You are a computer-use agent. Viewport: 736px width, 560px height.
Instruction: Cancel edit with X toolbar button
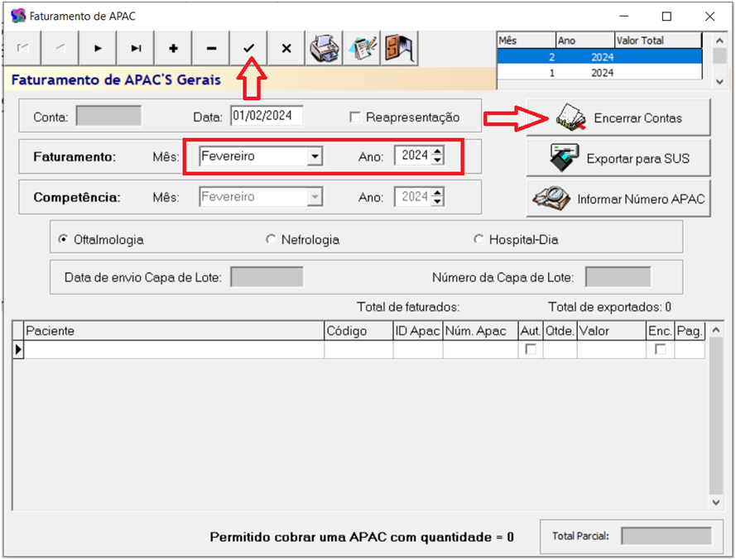286,48
